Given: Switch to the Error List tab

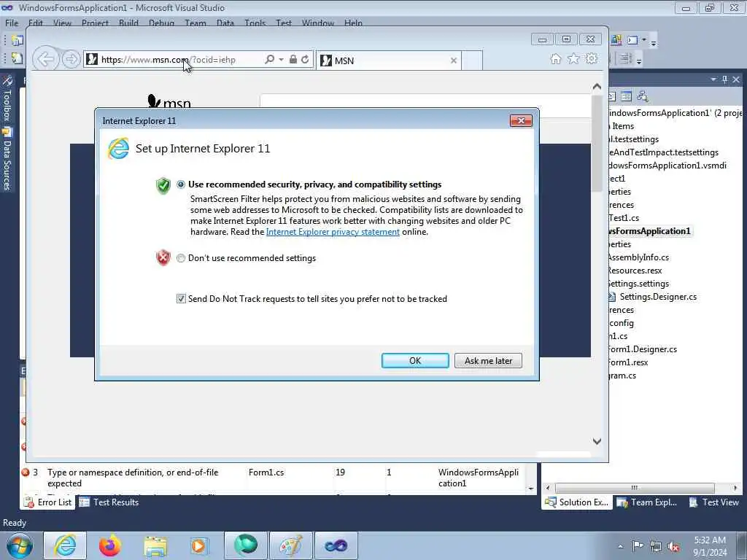Looking at the screenshot, I should [x=47, y=502].
